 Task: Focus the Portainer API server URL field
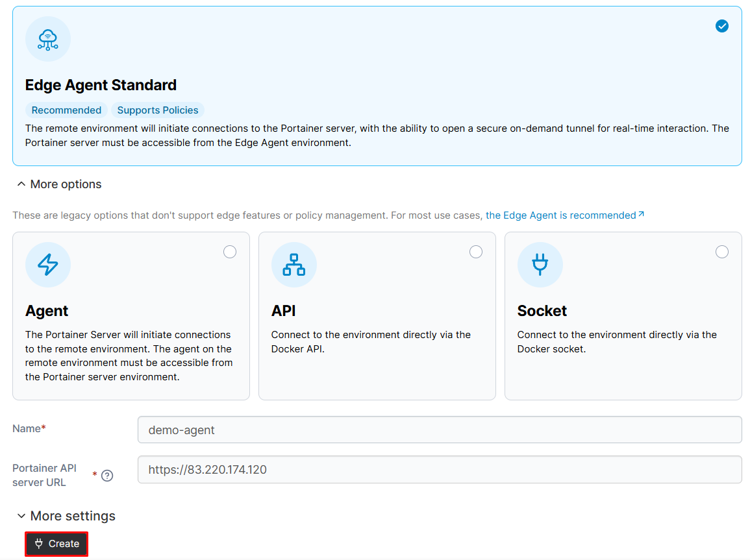coord(440,470)
